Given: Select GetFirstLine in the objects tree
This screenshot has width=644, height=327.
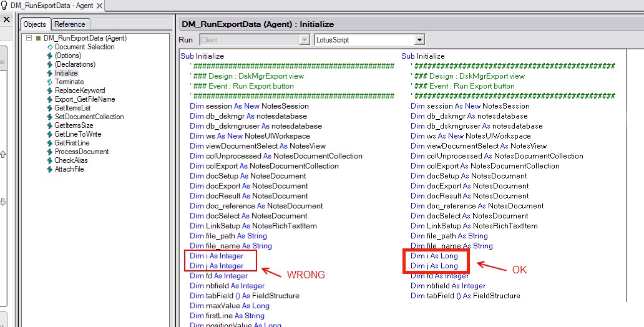Looking at the screenshot, I should coord(72,143).
